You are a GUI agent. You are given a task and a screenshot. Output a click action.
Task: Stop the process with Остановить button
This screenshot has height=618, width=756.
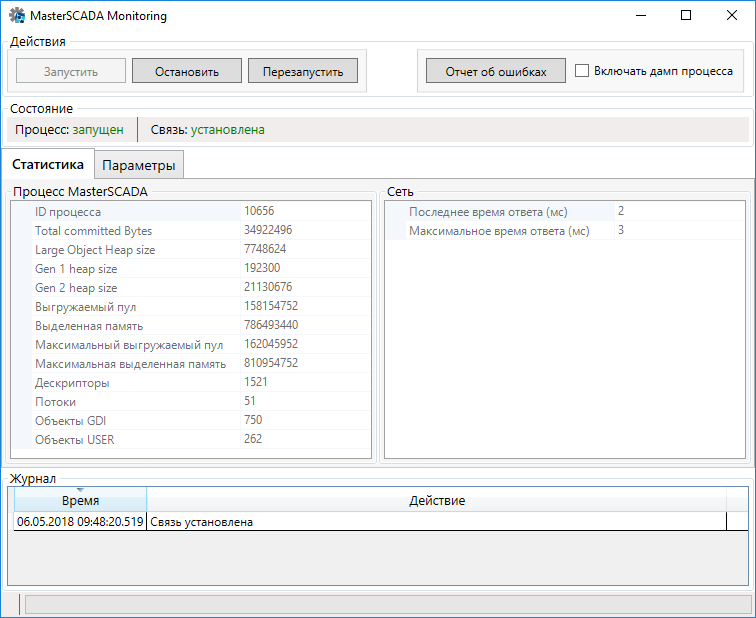click(187, 71)
